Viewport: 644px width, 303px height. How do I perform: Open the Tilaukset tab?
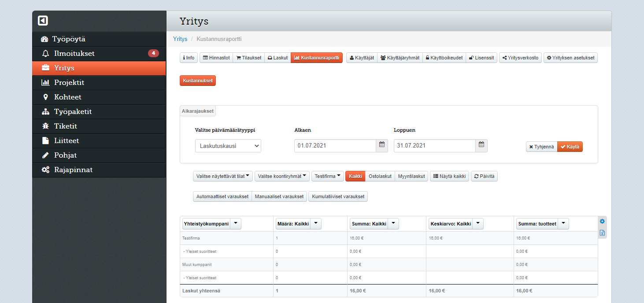pyautogui.click(x=249, y=58)
